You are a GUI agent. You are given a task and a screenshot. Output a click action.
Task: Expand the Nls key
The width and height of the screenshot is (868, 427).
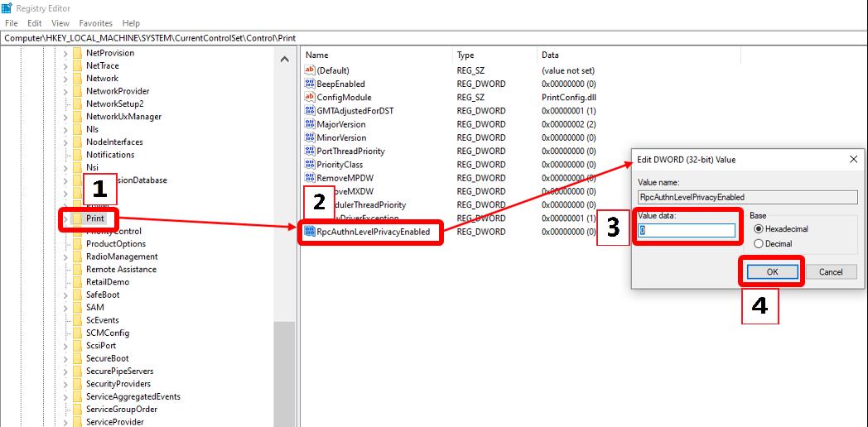(65, 129)
